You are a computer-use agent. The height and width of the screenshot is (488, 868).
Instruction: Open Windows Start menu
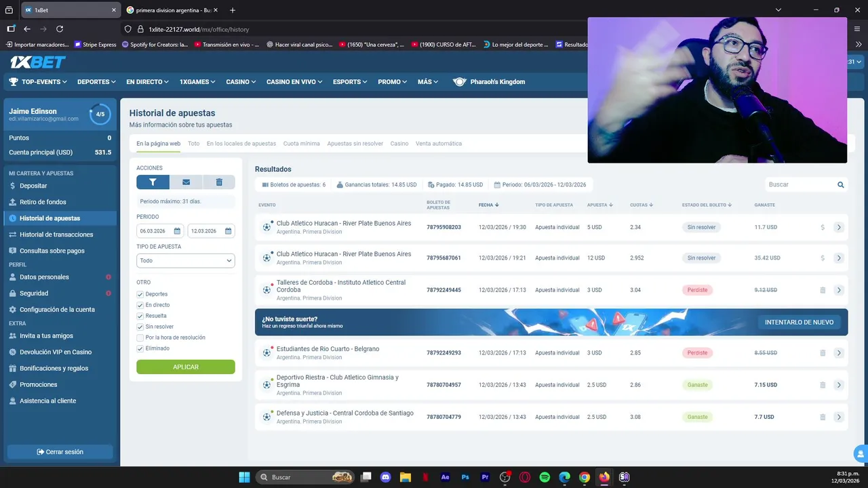(244, 477)
